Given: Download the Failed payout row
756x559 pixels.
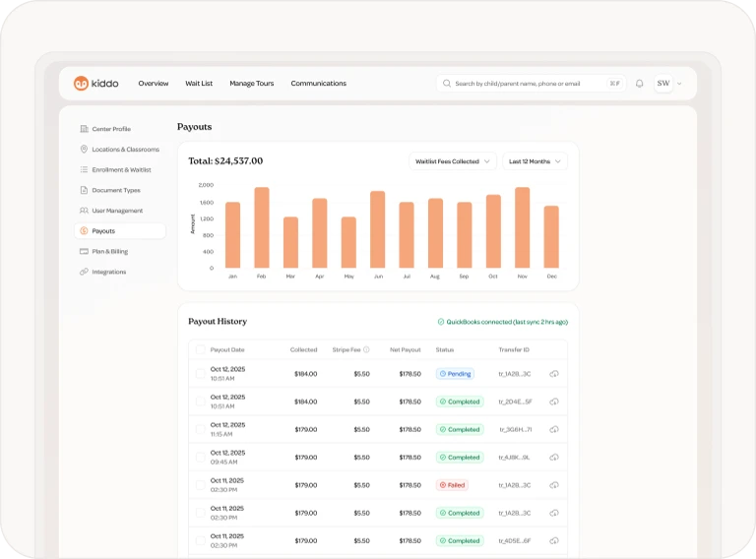Looking at the screenshot, I should pyautogui.click(x=554, y=485).
